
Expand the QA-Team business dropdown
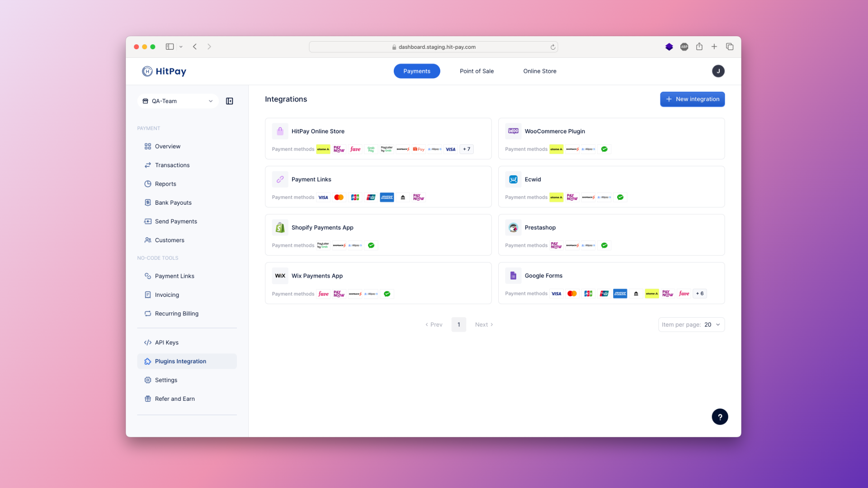click(178, 101)
